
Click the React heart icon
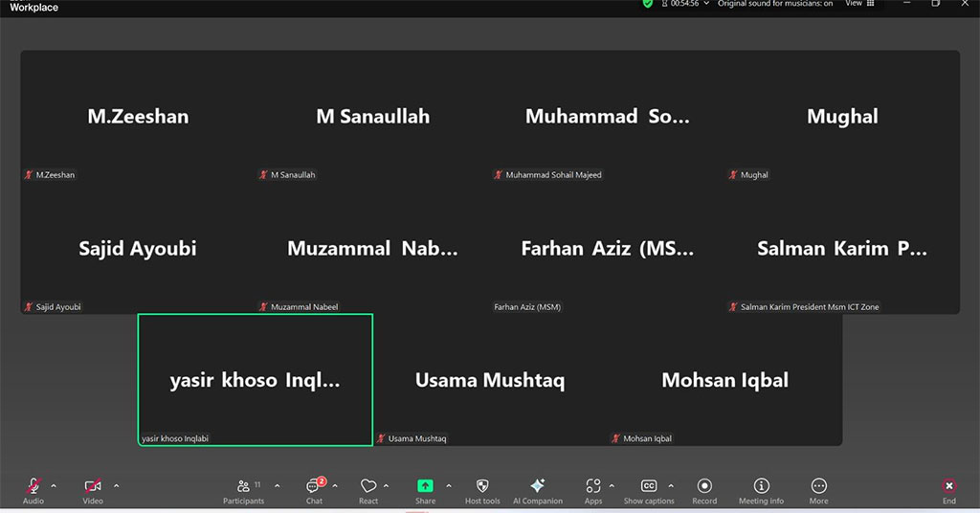pos(368,488)
